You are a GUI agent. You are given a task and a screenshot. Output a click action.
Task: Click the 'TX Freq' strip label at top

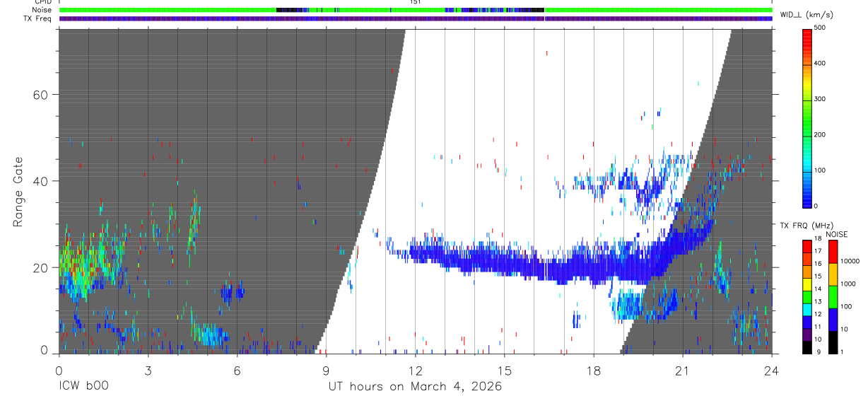[39, 18]
